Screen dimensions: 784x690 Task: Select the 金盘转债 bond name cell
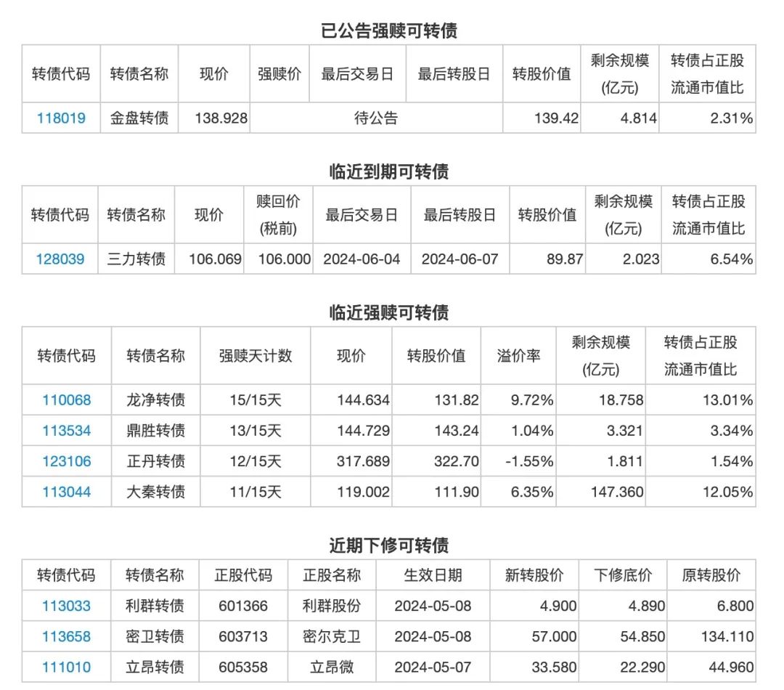[139, 117]
